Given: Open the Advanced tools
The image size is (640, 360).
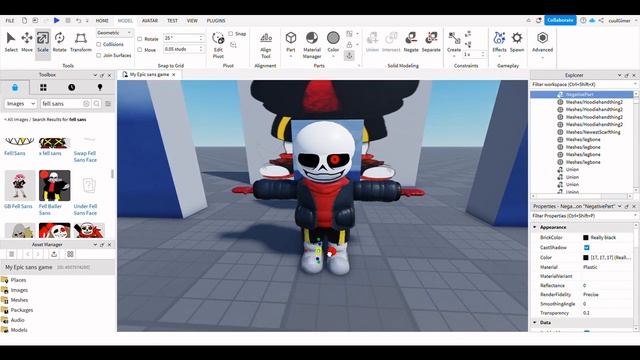Looking at the screenshot, I should click(542, 42).
